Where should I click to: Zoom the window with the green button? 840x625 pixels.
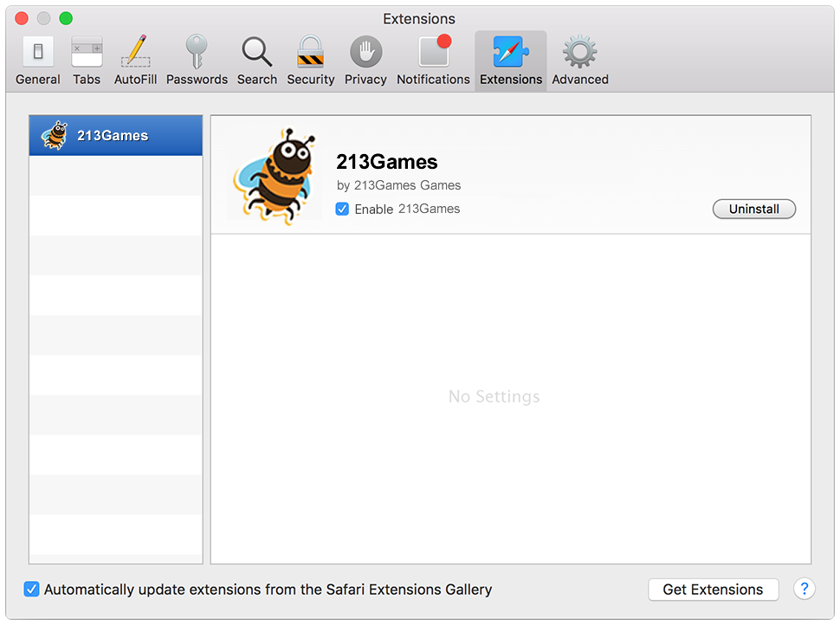(x=66, y=18)
